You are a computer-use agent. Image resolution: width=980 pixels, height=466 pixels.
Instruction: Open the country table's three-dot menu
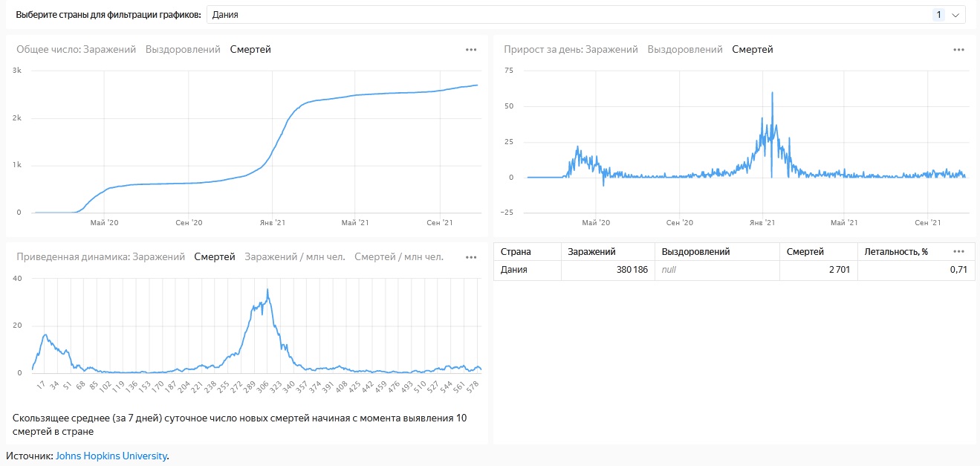tap(958, 251)
